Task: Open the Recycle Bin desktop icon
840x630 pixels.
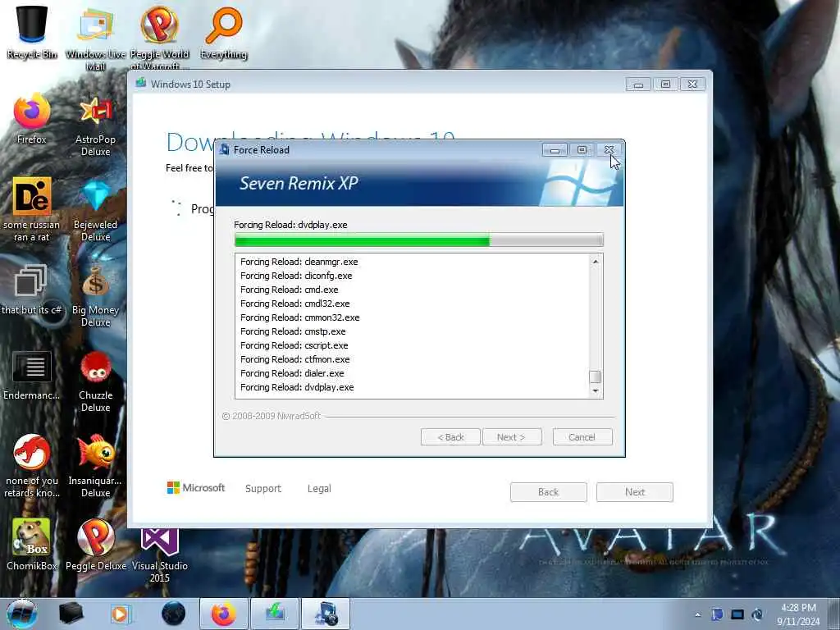Action: pos(32,32)
